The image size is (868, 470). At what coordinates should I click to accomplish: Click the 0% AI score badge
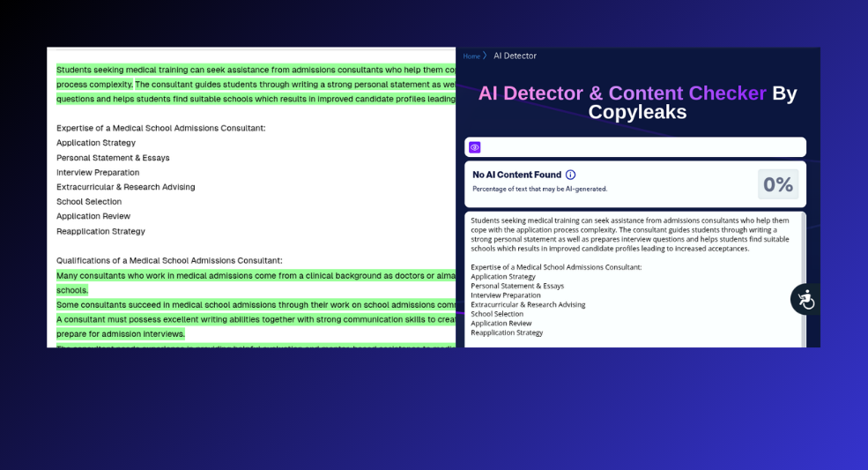click(x=778, y=184)
